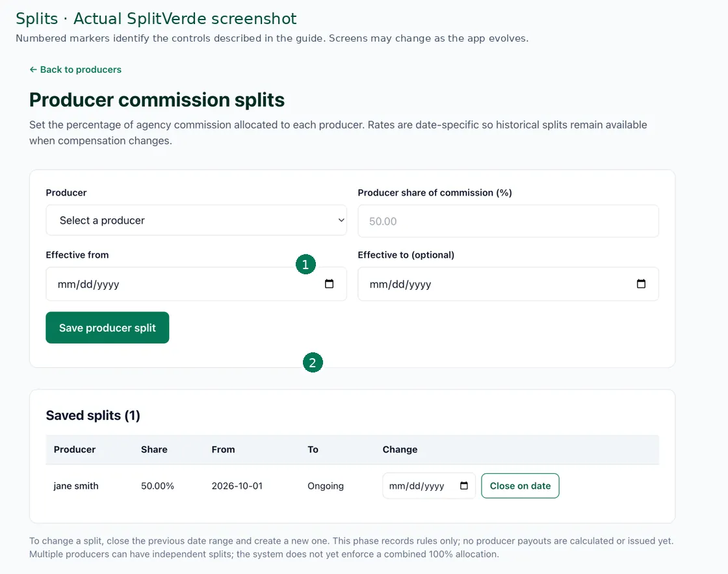
Task: Click the Ongoing status cell
Action: 326,486
